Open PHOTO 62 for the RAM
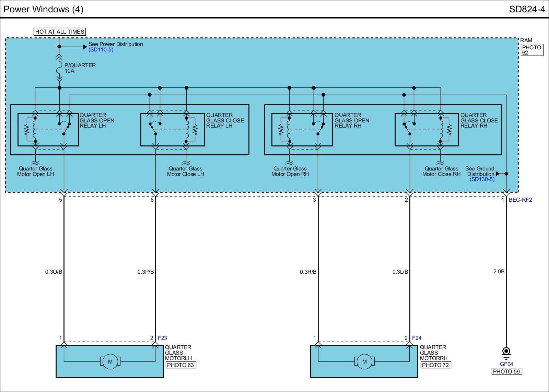 pyautogui.click(x=531, y=50)
